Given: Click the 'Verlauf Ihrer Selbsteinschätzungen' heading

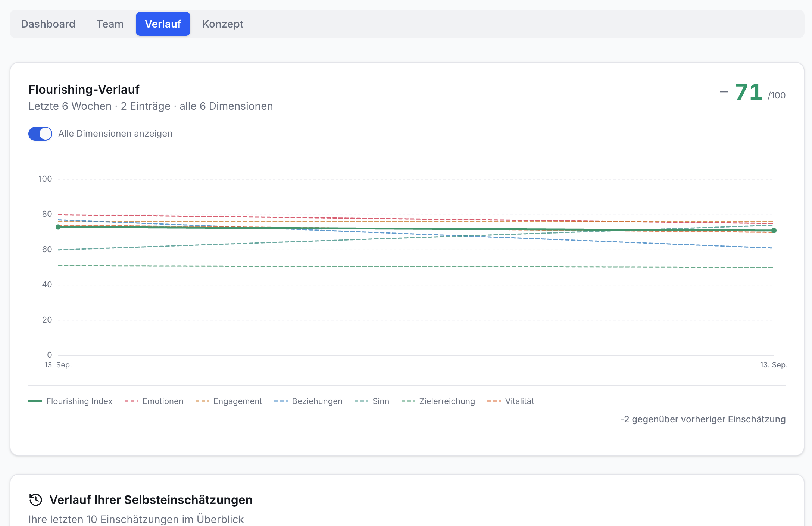Looking at the screenshot, I should pyautogui.click(x=151, y=500).
